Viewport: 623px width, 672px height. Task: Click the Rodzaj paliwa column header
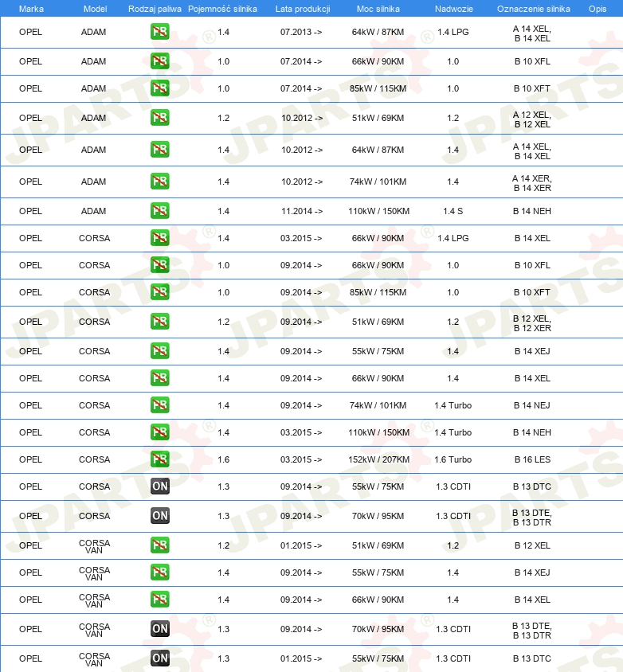[x=155, y=9]
